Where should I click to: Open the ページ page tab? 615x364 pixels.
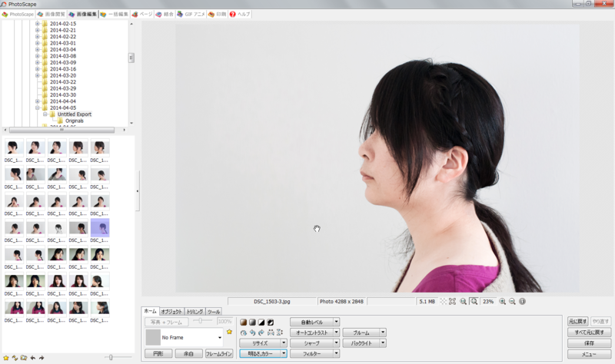click(142, 14)
